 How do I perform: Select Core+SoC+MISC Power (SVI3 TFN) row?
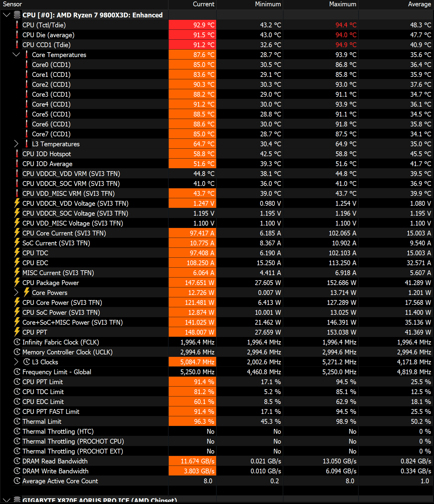tap(217, 322)
